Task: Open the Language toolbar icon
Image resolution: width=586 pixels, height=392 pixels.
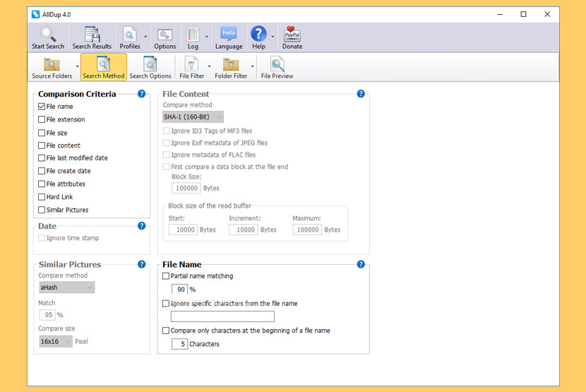Action: click(x=229, y=34)
